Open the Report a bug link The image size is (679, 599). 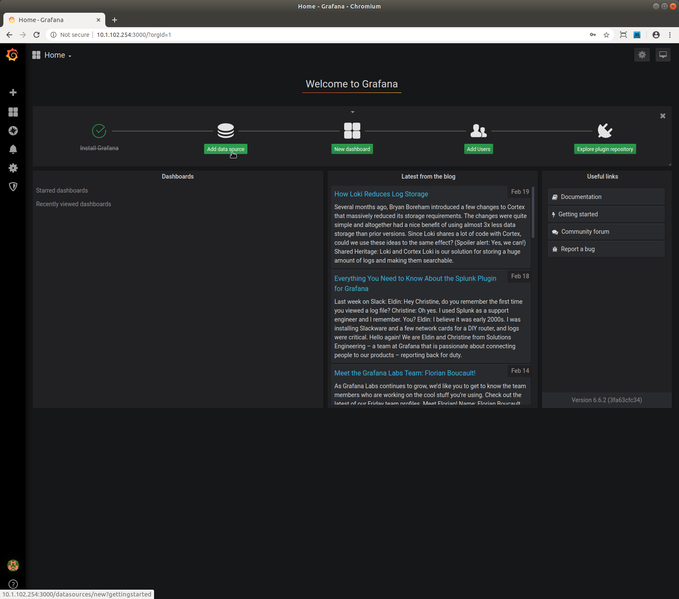[606, 249]
